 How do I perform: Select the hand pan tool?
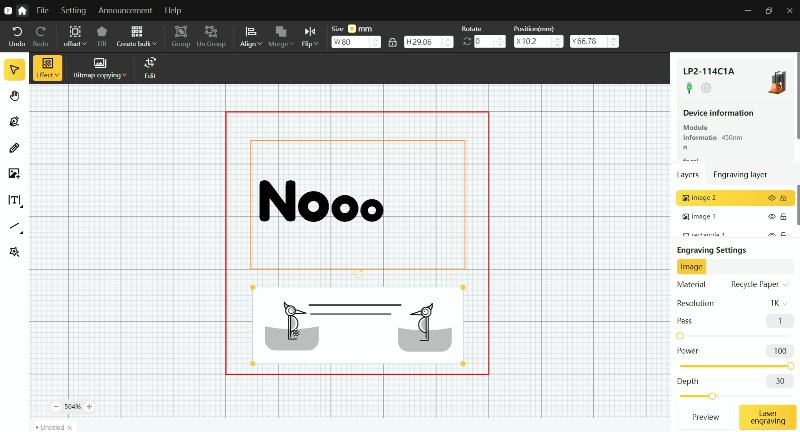14,96
